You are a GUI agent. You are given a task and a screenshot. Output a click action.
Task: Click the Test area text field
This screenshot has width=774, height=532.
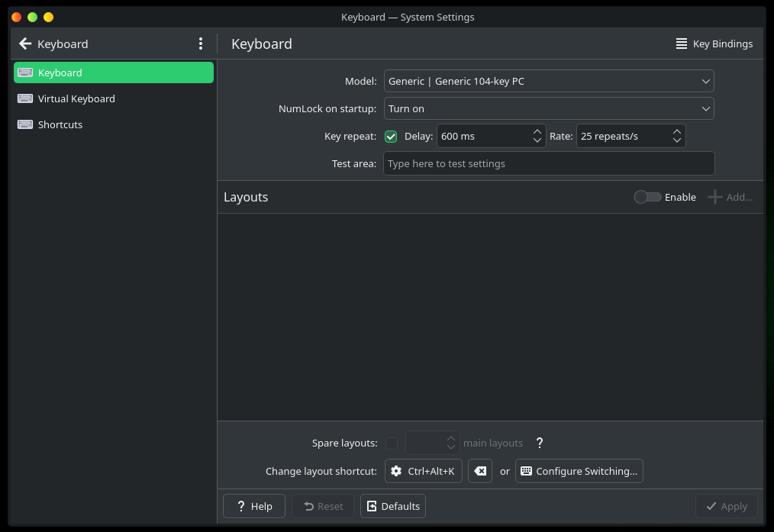[548, 163]
